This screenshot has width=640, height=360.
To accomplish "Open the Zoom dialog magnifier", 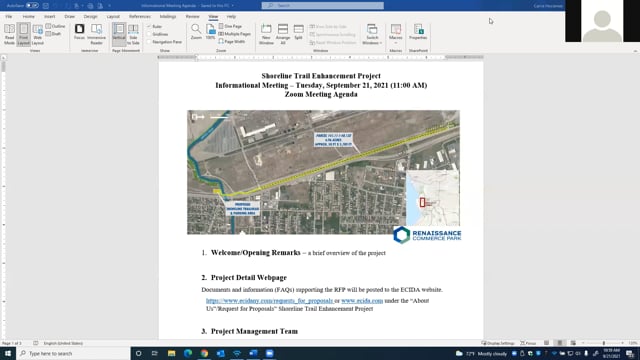I will click(x=196, y=32).
